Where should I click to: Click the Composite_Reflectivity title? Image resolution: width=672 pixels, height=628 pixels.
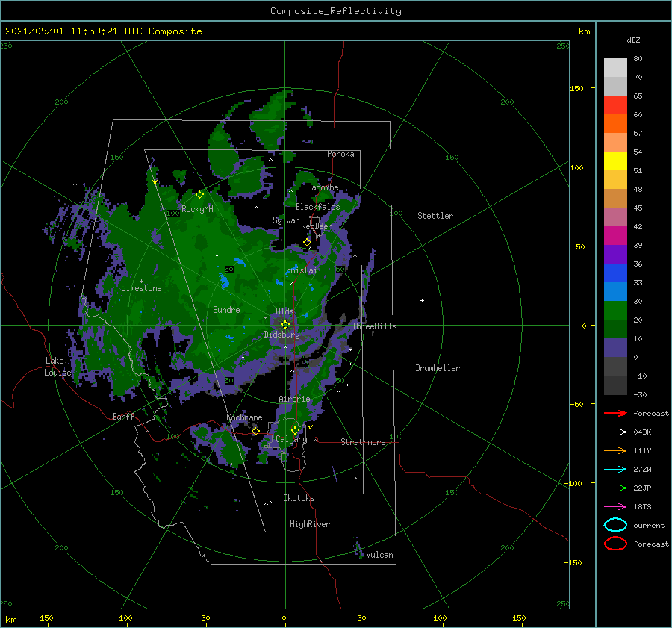[336, 11]
